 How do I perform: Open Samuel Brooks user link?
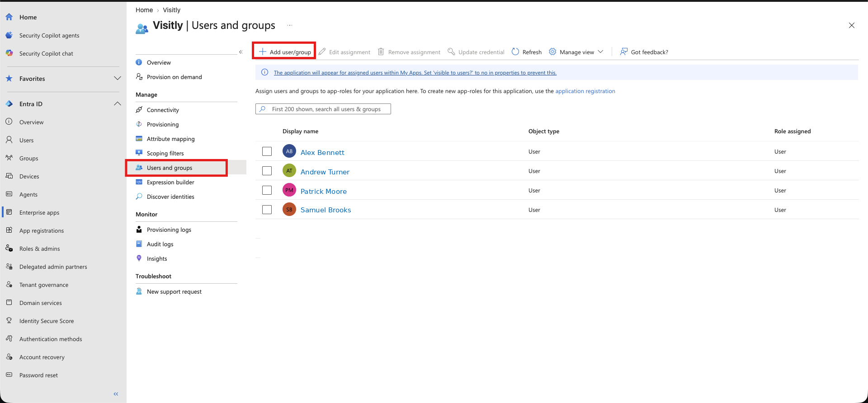(x=326, y=210)
